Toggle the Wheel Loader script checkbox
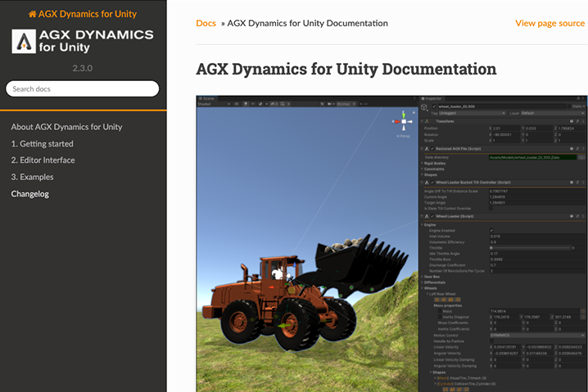 [x=432, y=216]
